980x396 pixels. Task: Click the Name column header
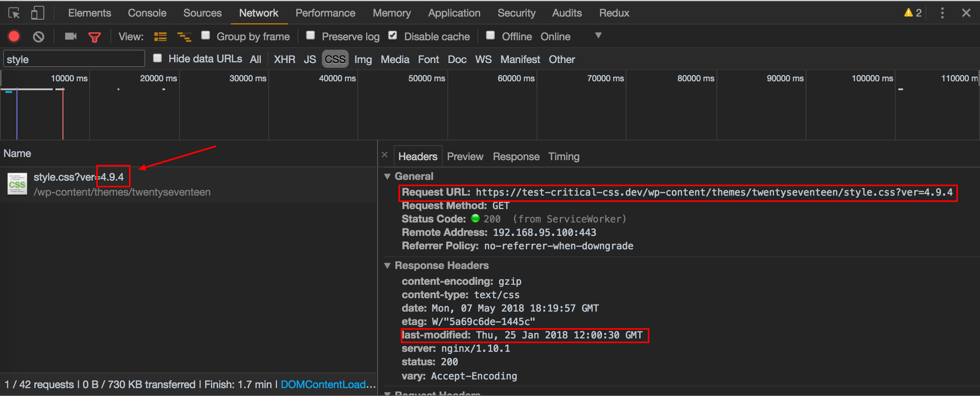(x=17, y=153)
